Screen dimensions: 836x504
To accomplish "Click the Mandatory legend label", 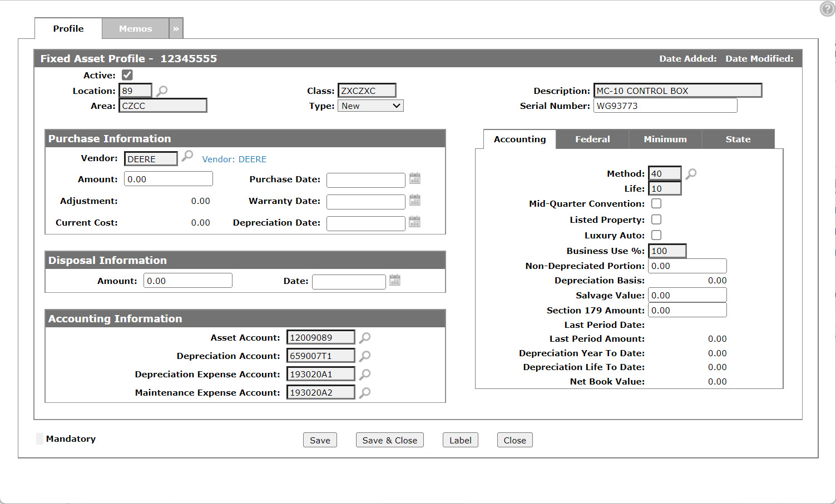I will (71, 439).
